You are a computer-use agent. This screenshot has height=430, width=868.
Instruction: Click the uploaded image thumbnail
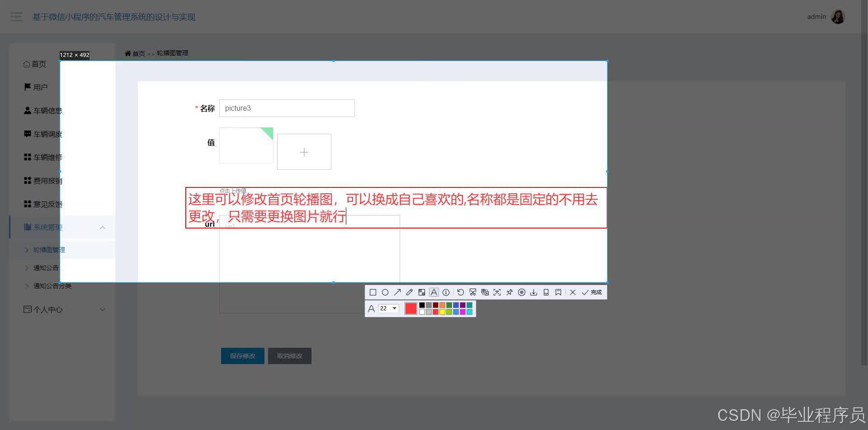coord(246,145)
